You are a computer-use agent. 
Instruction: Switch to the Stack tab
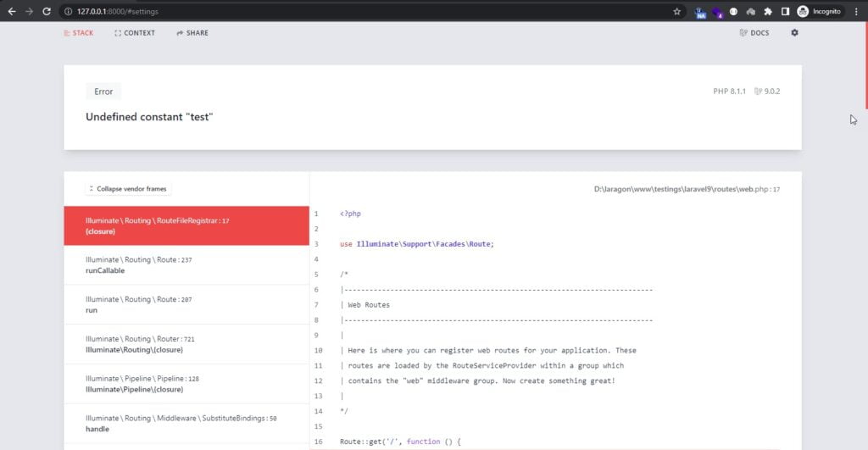tap(79, 33)
